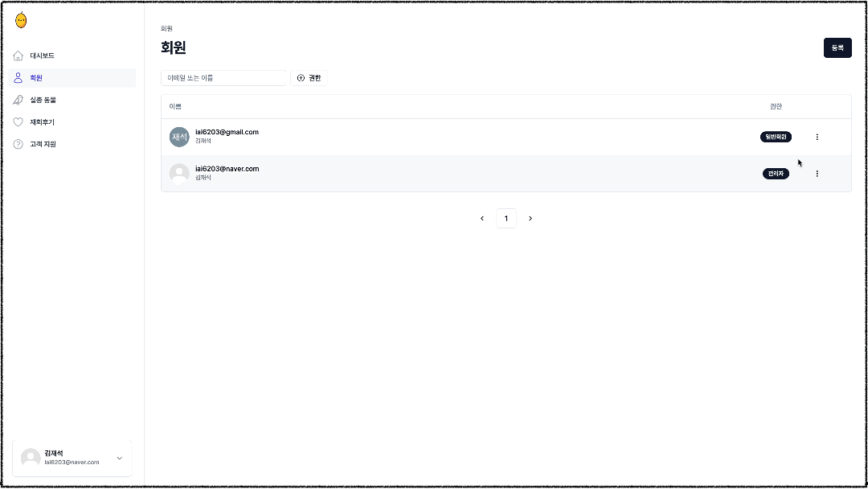This screenshot has height=489, width=868.
Task: Open three-dot menu for iai6203@gmail.com row
Action: pyautogui.click(x=817, y=137)
